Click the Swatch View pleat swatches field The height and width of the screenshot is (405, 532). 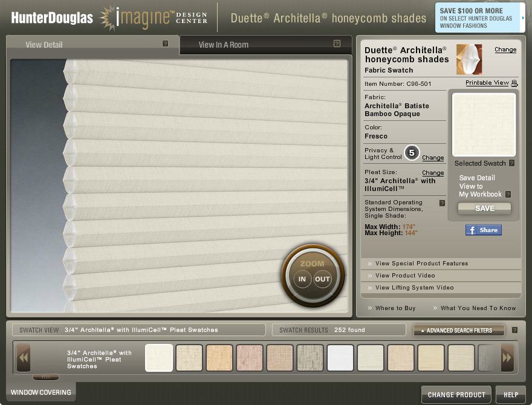tap(139, 329)
